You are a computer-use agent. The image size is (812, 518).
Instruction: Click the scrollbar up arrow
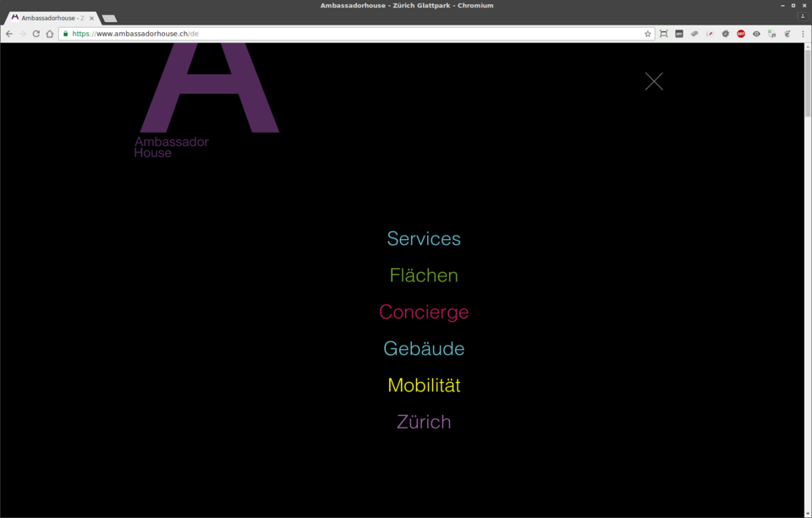(808, 46)
